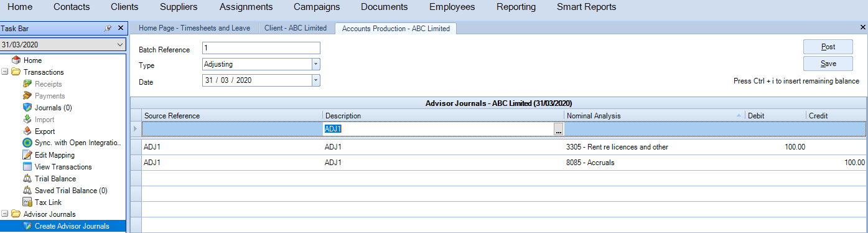Open the Contacts menu

click(x=72, y=7)
